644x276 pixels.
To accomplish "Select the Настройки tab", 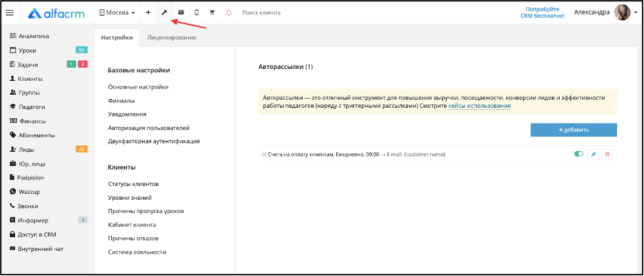I will 117,37.
